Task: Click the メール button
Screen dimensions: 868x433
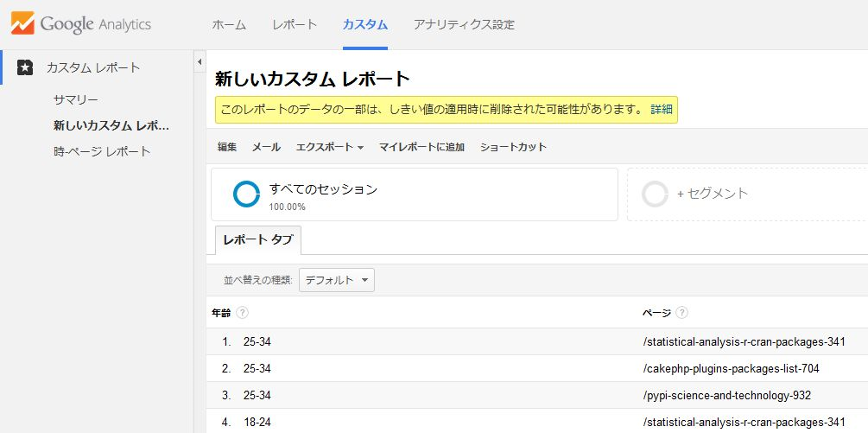Action: point(266,147)
